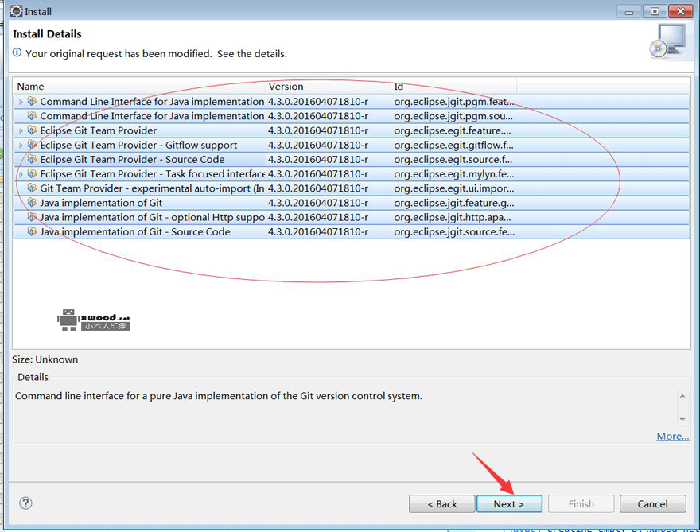
Task: Select org.eclipse.egit.feature.... id cell
Action: (x=453, y=130)
